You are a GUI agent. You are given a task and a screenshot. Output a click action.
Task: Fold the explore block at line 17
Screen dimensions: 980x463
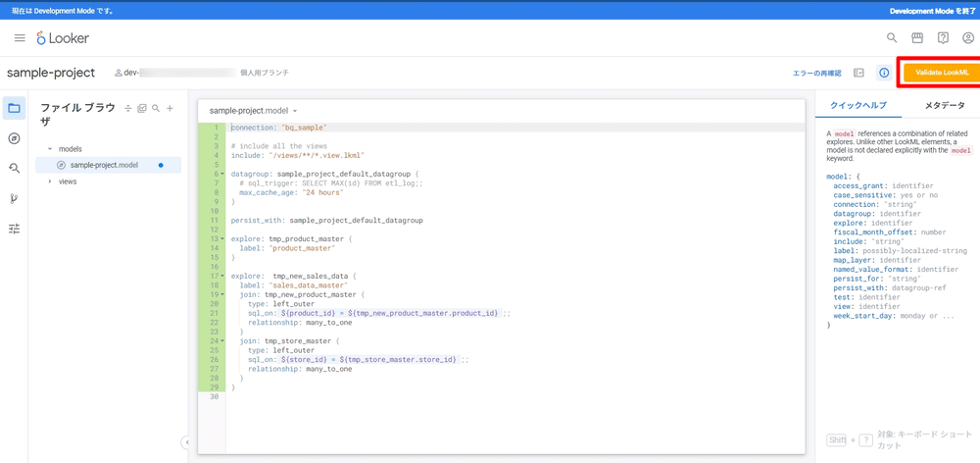coord(222,276)
